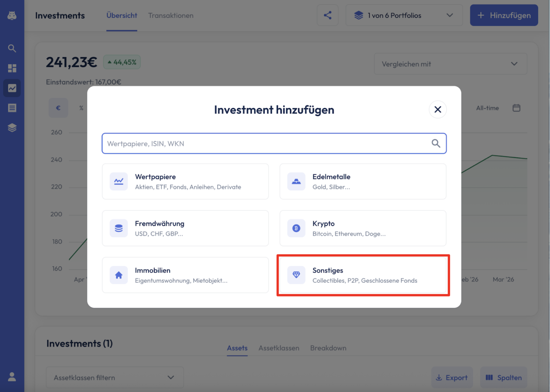
Task: Open portfolios layers icon in sidebar
Action: (x=12, y=128)
